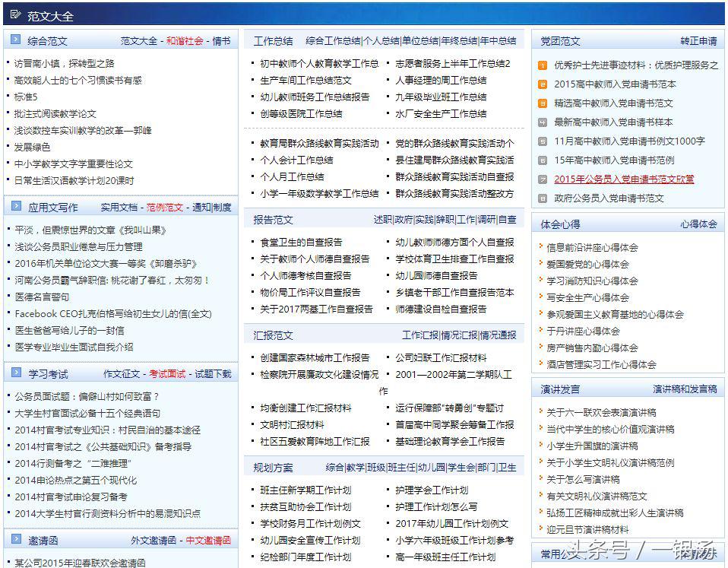Click the arrow icon next to 应用文写作
728x568 pixels.
pyautogui.click(x=16, y=207)
